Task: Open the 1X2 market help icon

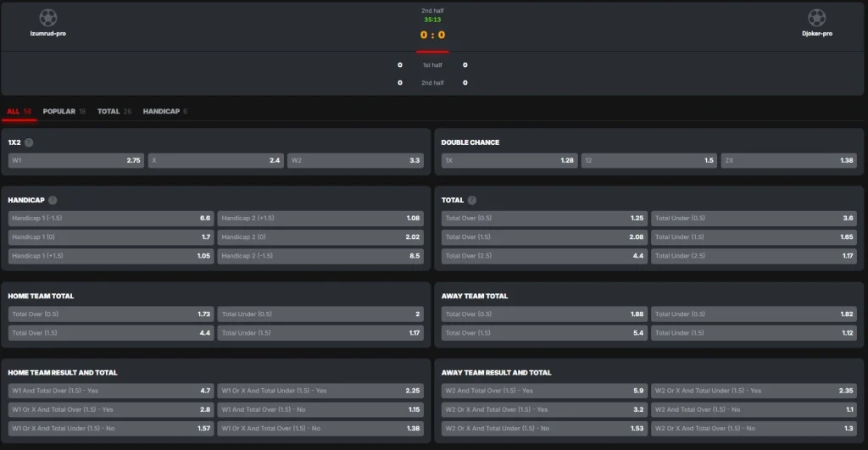Action: coord(29,142)
